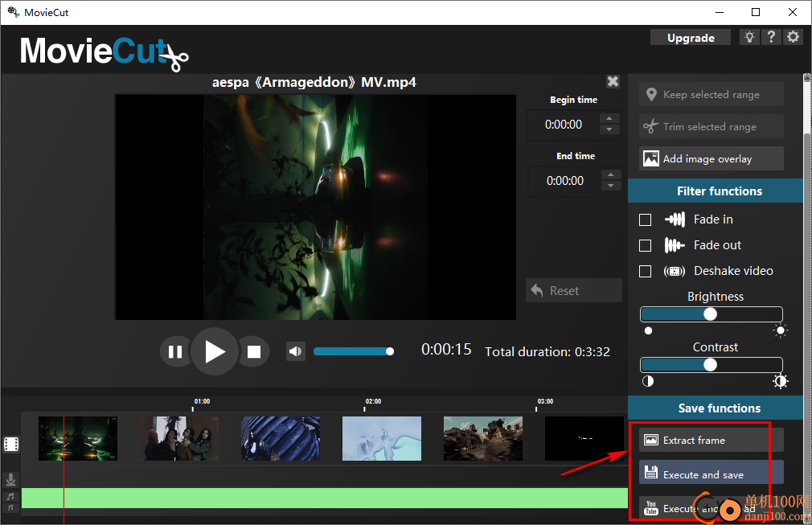Decrease the Begin time value
Image resolution: width=812 pixels, height=525 pixels.
click(x=609, y=130)
